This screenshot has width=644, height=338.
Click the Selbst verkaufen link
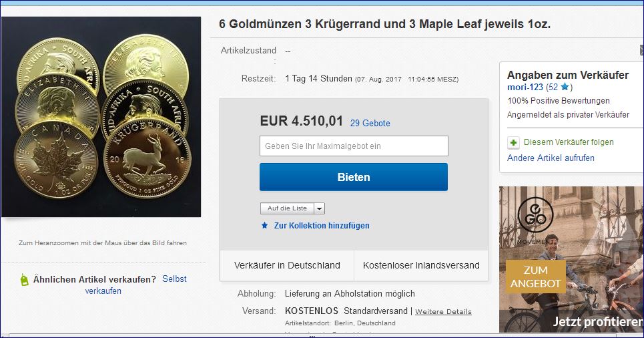(135, 285)
